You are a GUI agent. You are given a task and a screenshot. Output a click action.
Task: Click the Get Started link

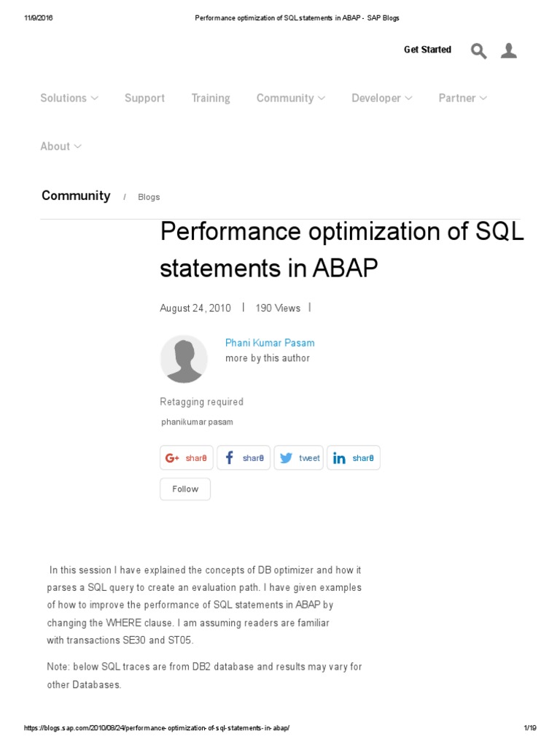point(427,50)
